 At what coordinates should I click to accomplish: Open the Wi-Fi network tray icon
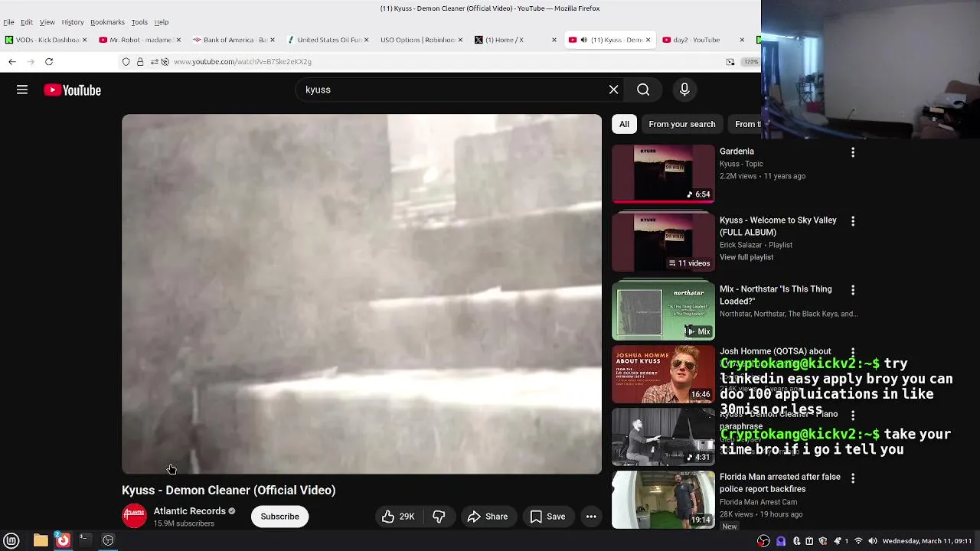[x=858, y=541]
